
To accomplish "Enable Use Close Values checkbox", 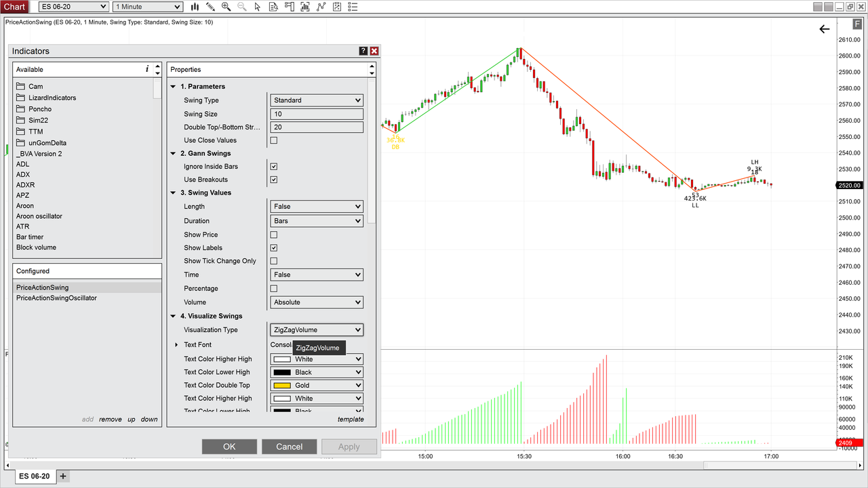I will 274,140.
